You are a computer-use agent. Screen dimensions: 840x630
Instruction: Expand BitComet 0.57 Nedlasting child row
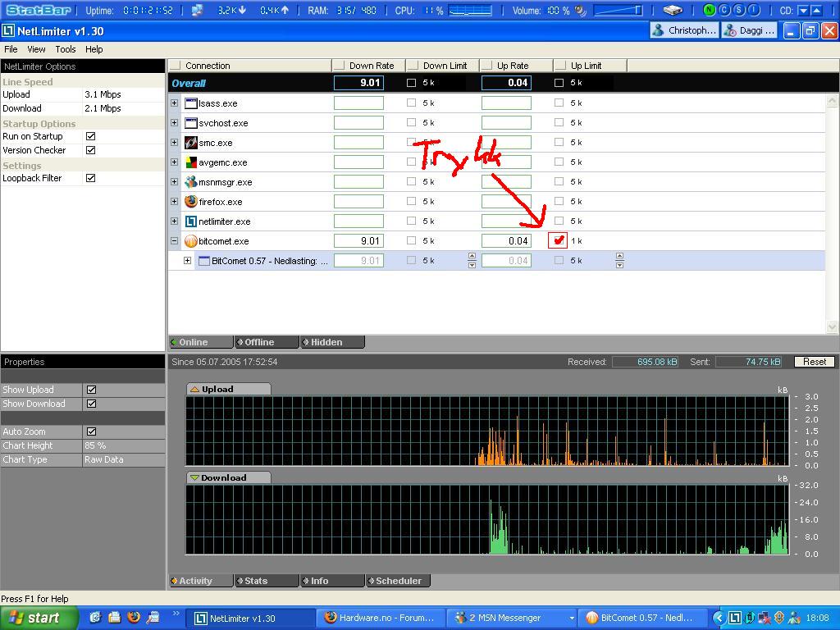pos(187,260)
